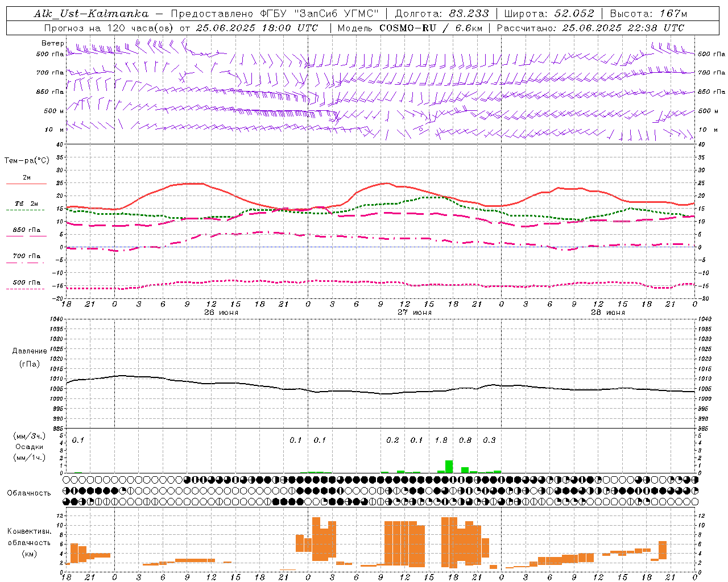The image size is (728, 582).
Task: Click the precipitation value "0.2"
Action: tap(392, 440)
